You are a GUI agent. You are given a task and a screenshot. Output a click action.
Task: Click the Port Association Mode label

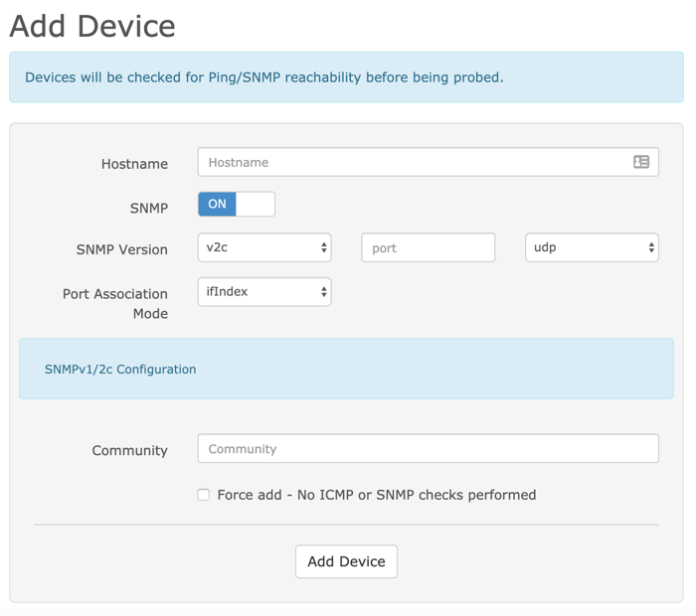115,303
